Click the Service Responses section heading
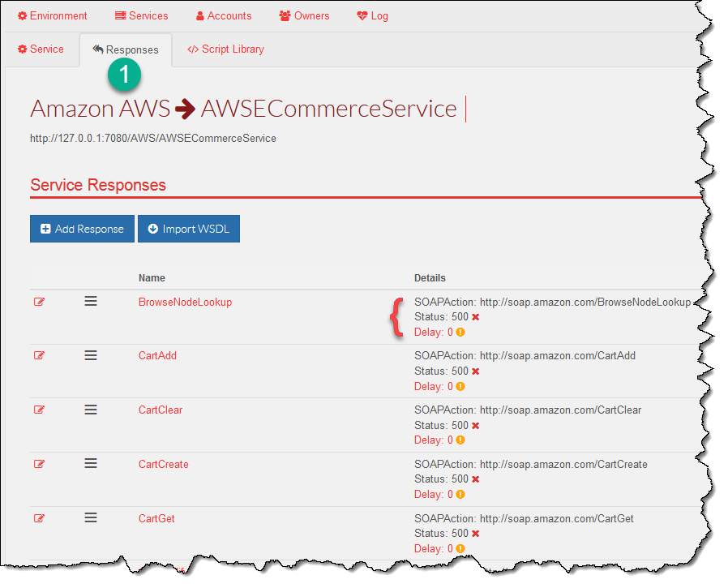This screenshot has width=728, height=588. pos(98,185)
